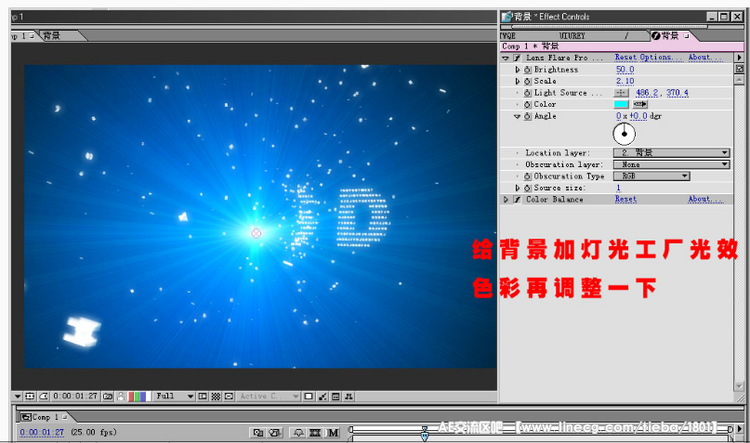Click the Light Source crosshair button
Image resolution: width=750 pixels, height=443 pixels.
pos(621,93)
